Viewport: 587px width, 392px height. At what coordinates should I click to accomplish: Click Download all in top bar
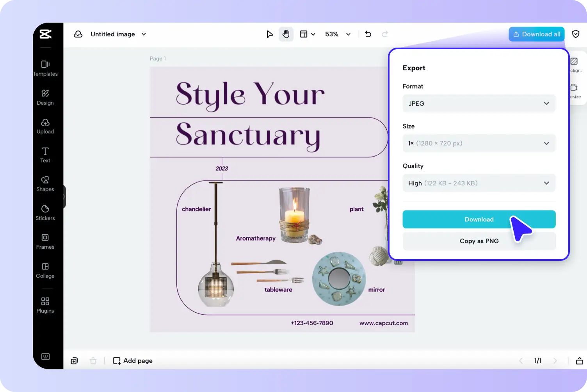pos(536,34)
